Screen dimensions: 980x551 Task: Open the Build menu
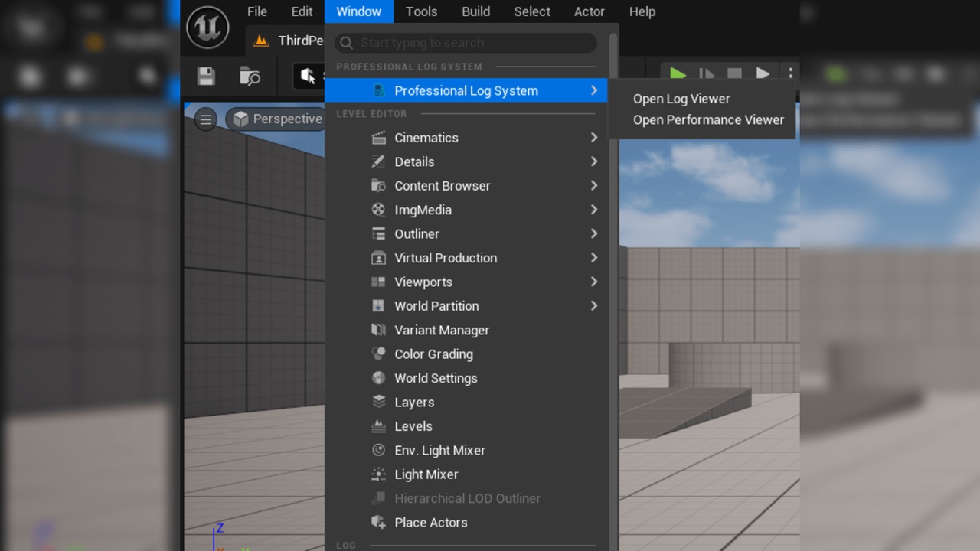coord(475,11)
